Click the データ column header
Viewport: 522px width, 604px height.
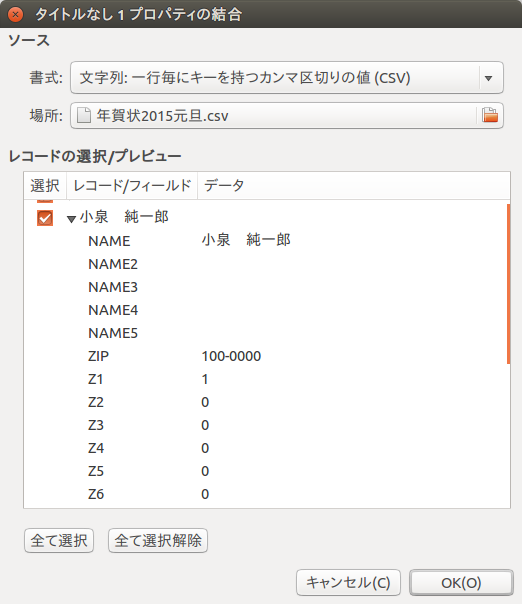354,186
